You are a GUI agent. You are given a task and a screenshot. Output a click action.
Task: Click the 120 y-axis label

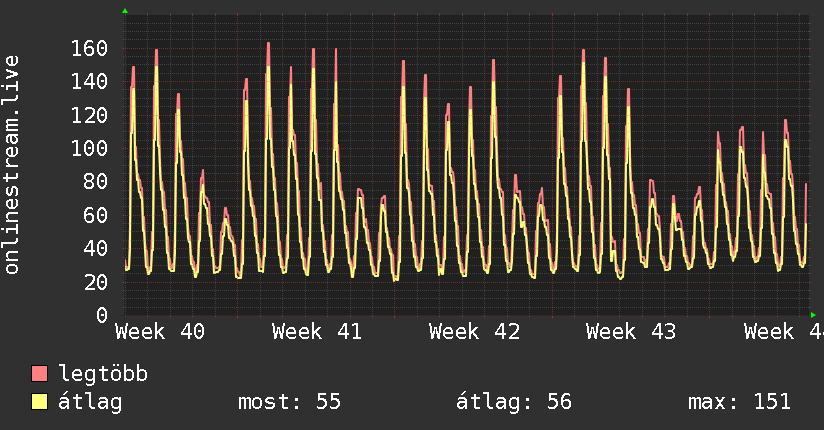(89, 116)
